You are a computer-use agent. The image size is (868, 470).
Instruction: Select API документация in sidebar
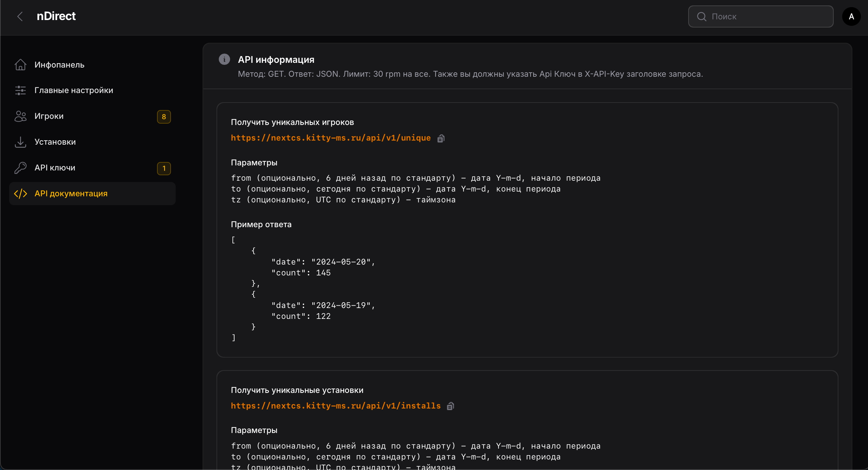71,194
